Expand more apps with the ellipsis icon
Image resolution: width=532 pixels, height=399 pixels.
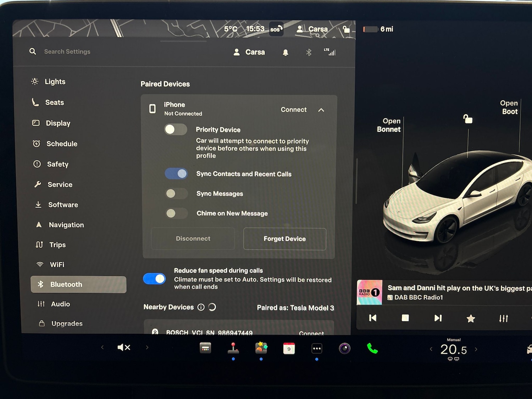317,349
